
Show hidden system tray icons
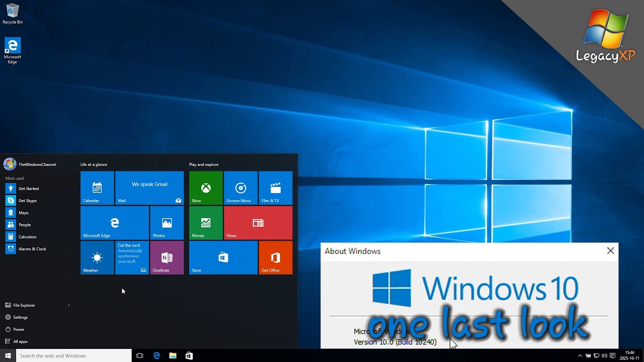tap(580, 355)
